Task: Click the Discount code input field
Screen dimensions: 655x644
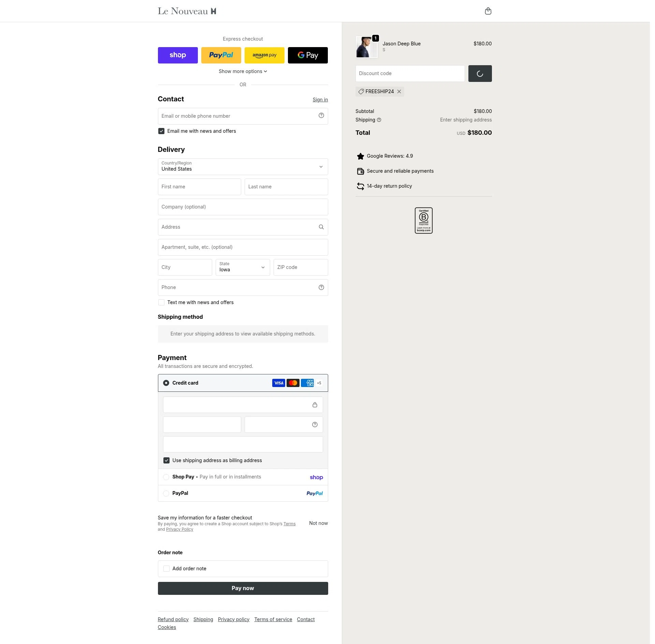Action: (410, 73)
